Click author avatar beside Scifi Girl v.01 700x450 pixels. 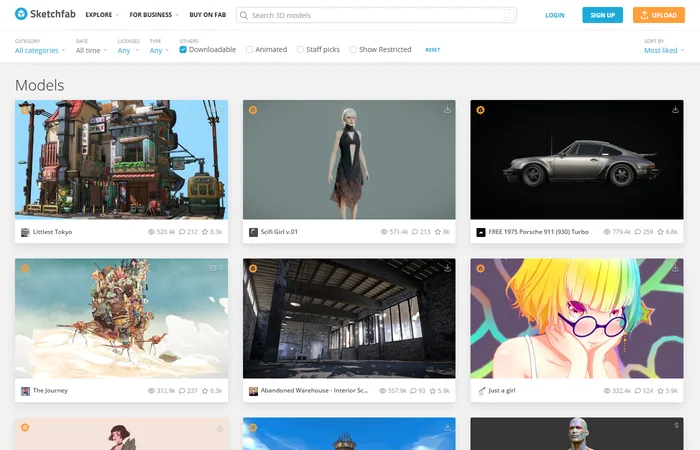pyautogui.click(x=253, y=232)
